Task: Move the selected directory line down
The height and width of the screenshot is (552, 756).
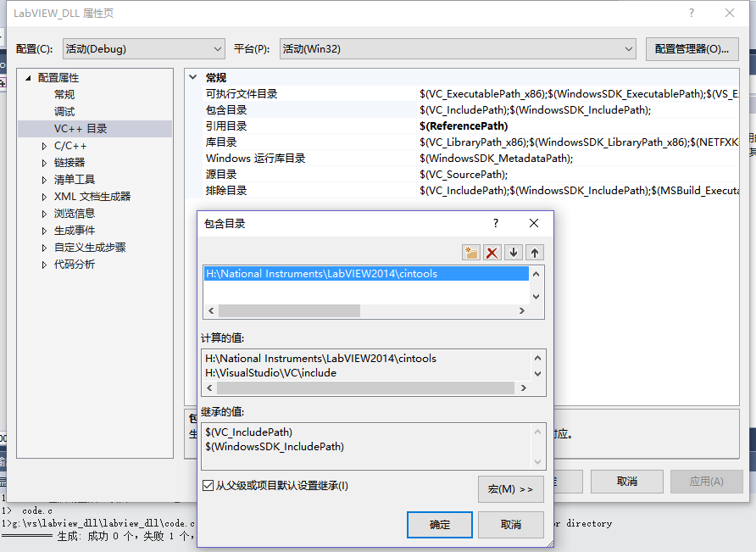Action: (514, 253)
